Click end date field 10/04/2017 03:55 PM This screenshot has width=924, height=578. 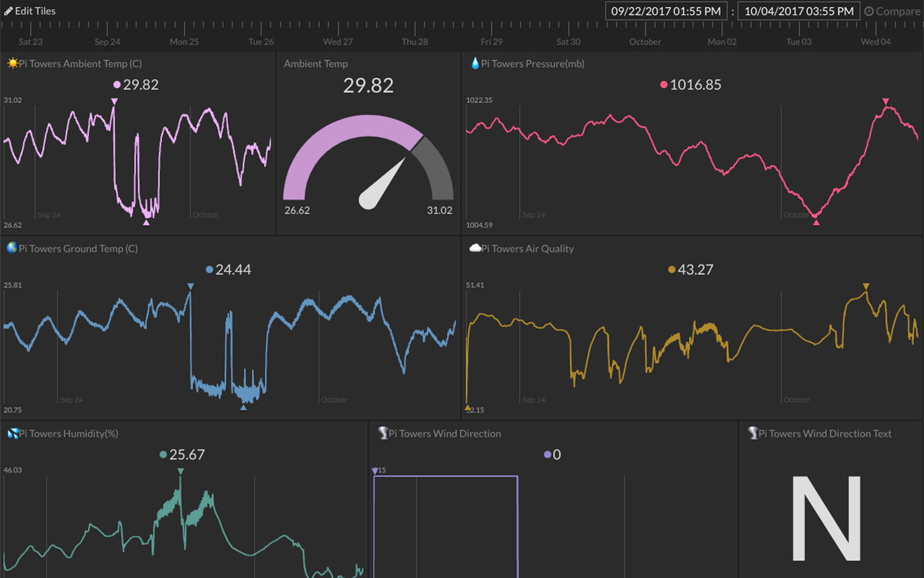[799, 11]
